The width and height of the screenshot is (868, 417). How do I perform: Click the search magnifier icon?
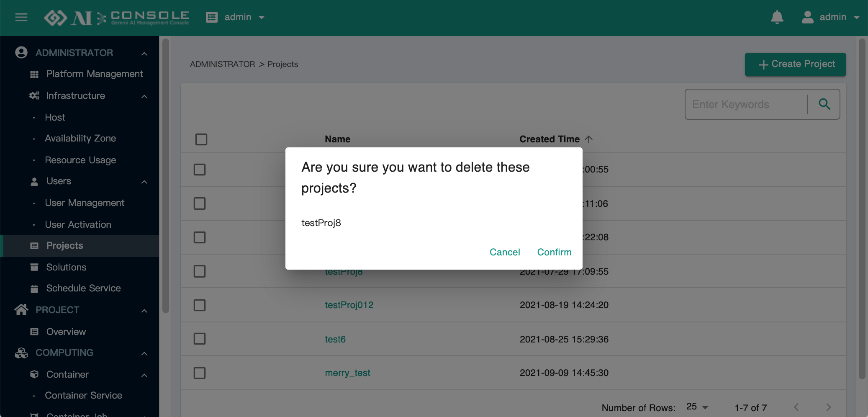tap(824, 104)
